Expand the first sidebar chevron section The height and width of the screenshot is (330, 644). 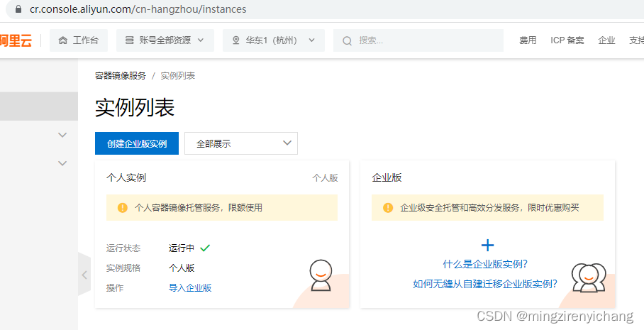(62, 135)
